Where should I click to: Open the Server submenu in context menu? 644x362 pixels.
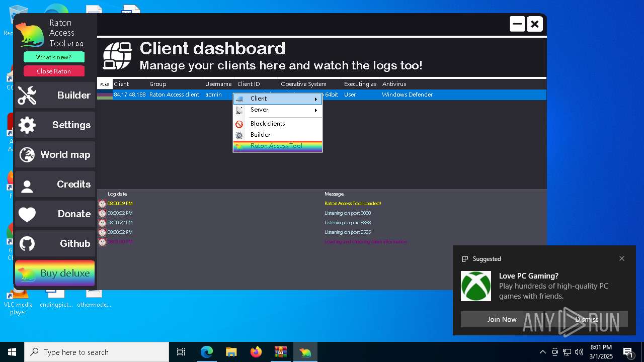click(278, 110)
